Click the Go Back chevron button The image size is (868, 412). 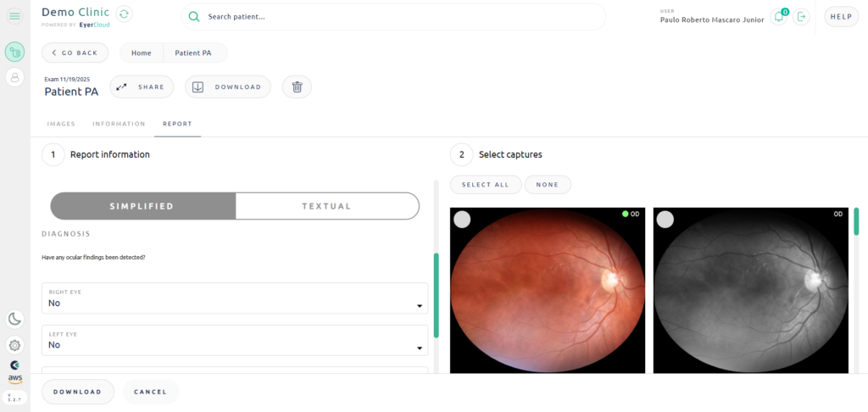75,53
